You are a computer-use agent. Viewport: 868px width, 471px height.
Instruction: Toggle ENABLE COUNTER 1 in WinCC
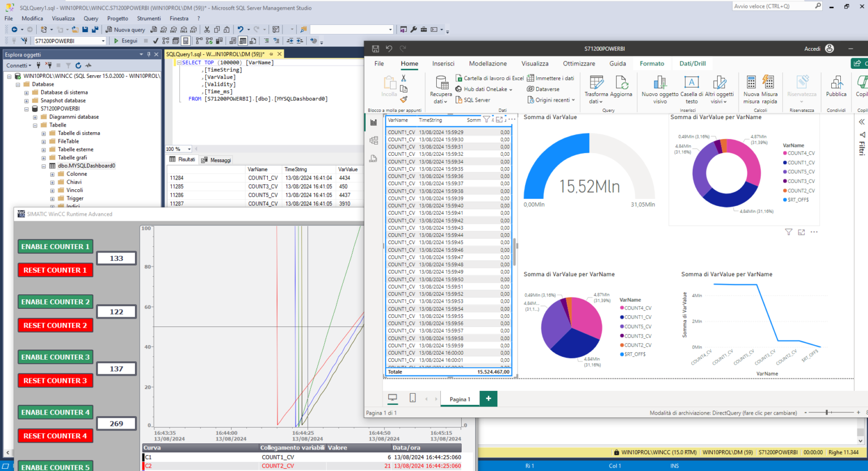click(x=55, y=246)
